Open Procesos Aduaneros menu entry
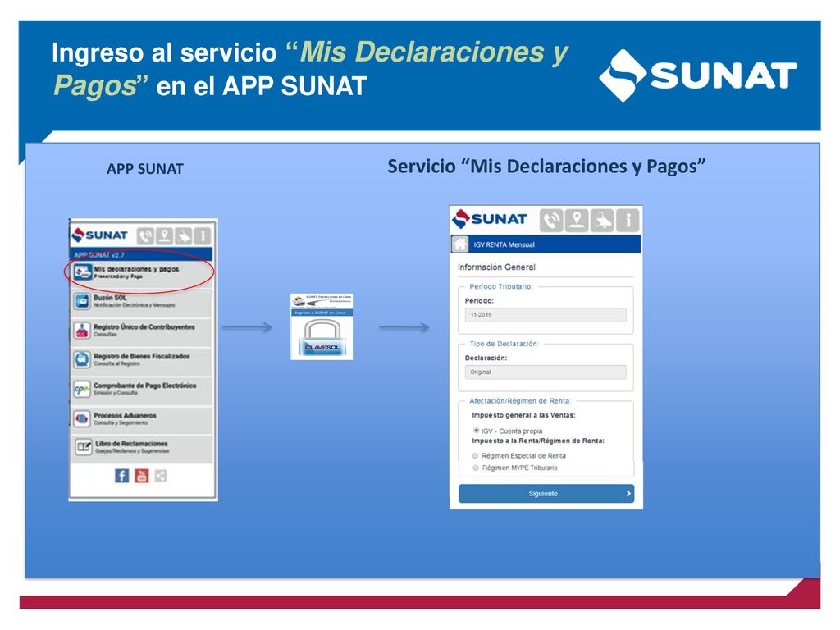840x630 pixels. (141, 420)
